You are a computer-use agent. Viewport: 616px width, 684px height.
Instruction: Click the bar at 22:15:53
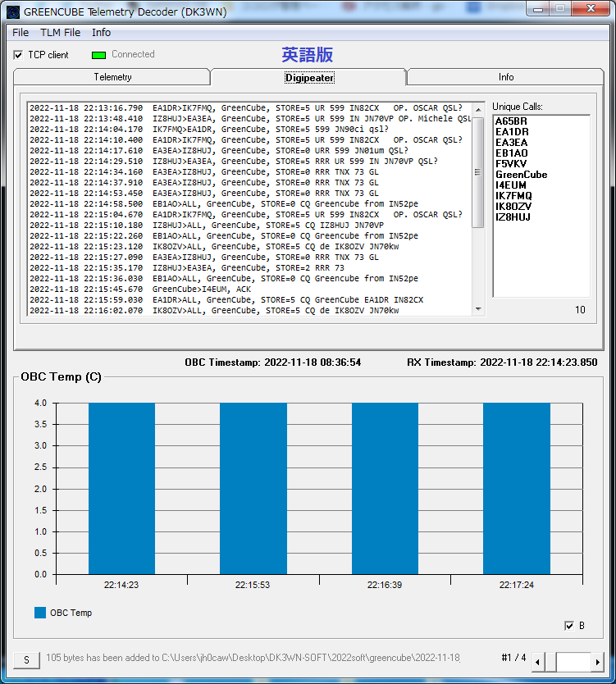[x=253, y=489]
